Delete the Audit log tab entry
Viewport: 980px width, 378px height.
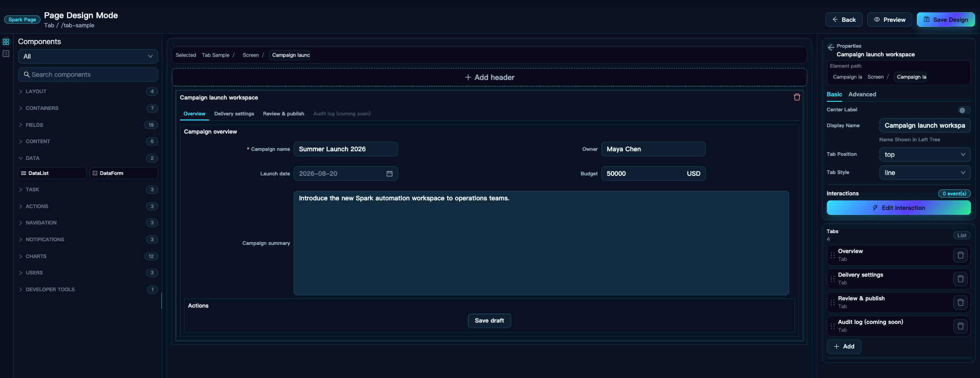pos(960,326)
